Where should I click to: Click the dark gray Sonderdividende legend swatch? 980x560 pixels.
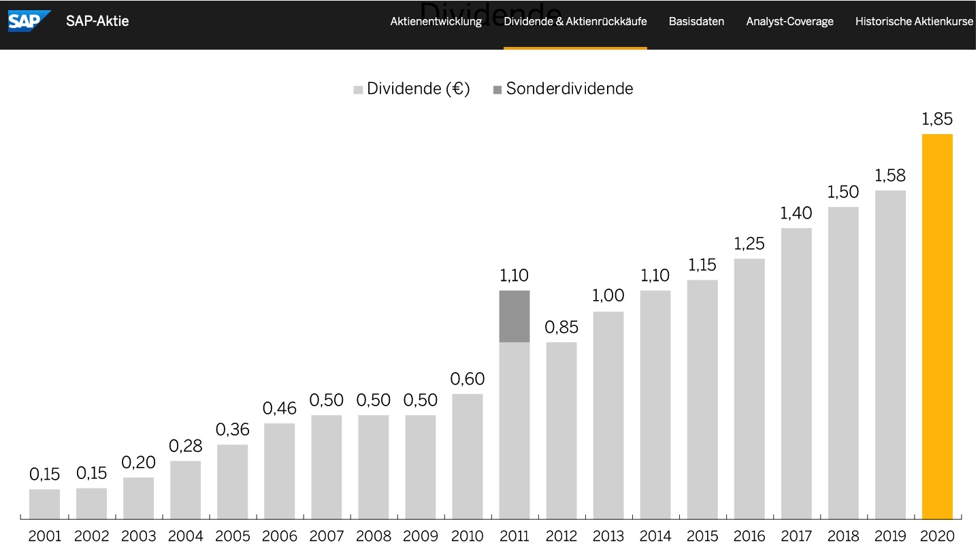click(497, 89)
